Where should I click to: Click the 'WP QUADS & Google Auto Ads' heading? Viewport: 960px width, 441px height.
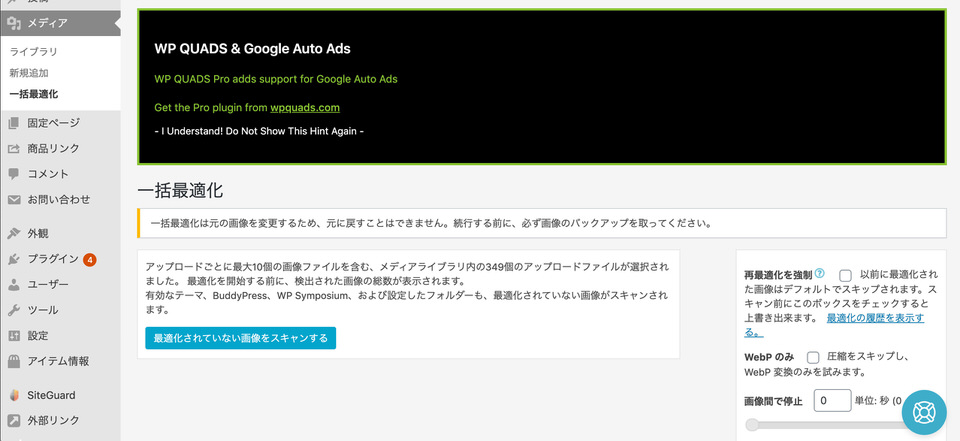[x=252, y=49]
